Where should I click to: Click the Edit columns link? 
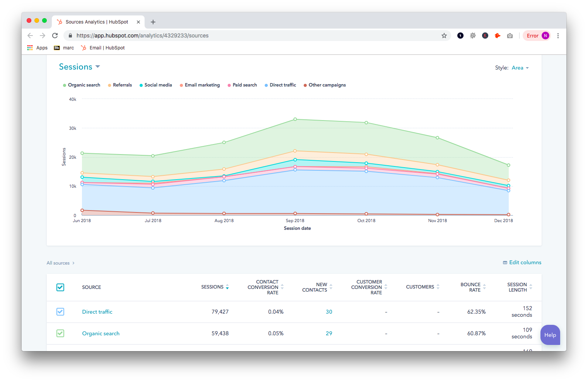pos(522,263)
